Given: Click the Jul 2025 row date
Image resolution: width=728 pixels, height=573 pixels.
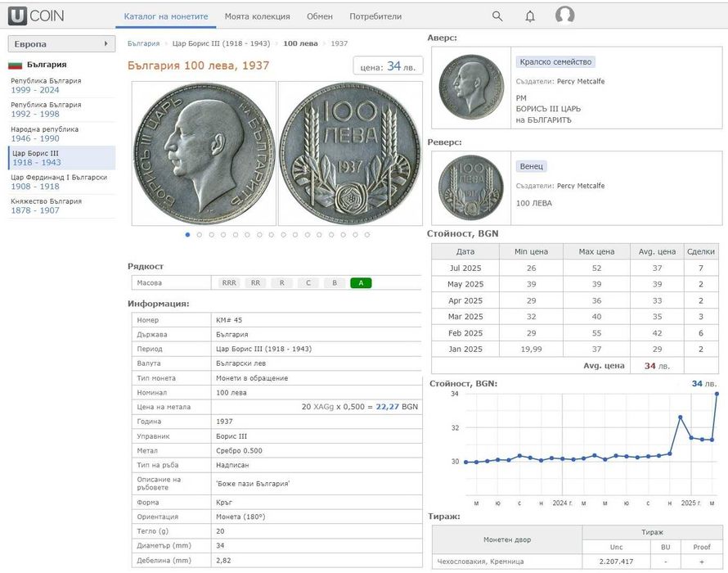Looking at the screenshot, I should tap(465, 268).
